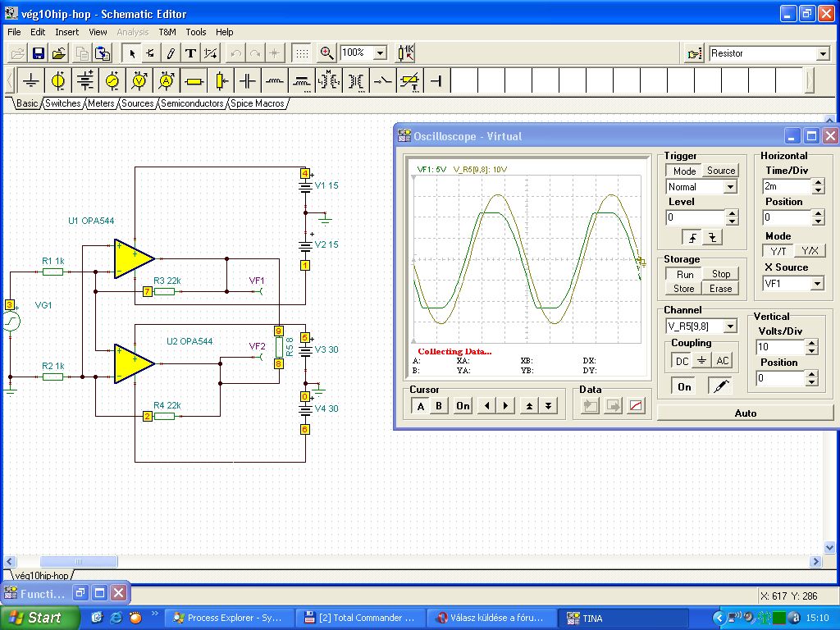Viewport: 840px width, 630px height.
Task: Select cursor A button
Action: (x=421, y=406)
